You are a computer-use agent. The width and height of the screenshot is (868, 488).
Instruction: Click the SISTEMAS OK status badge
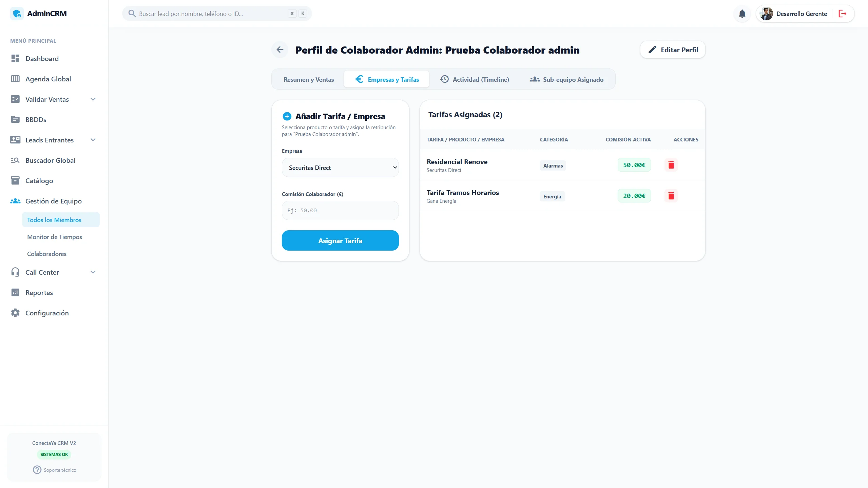tap(54, 454)
